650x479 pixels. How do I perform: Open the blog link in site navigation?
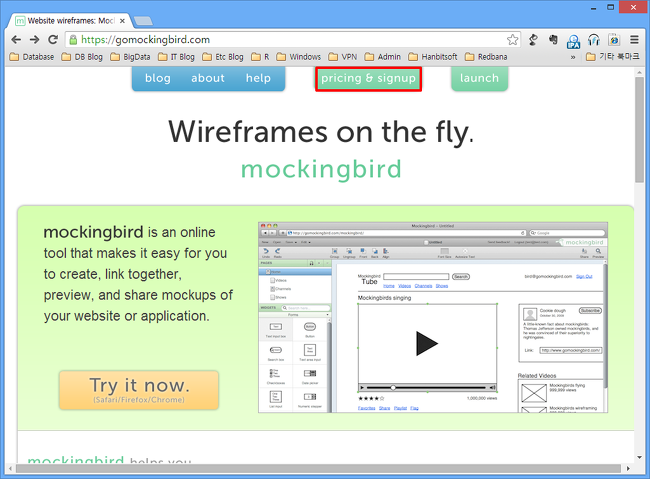coord(158,78)
